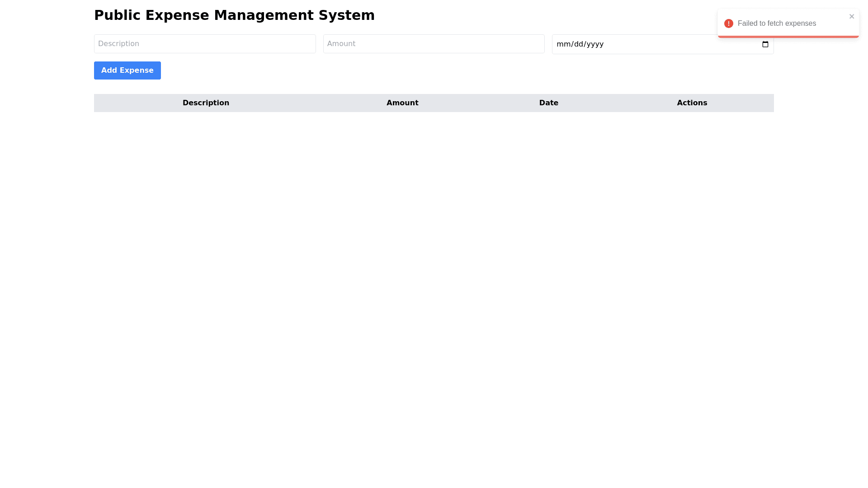Viewport: 868px width, 488px height.
Task: Focus the Amount input field
Action: pyautogui.click(x=434, y=44)
